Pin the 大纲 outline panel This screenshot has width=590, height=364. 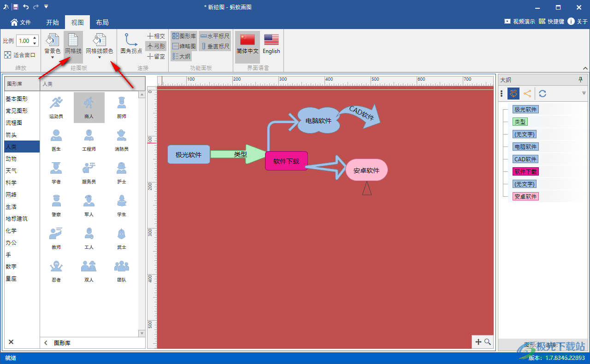(581, 80)
